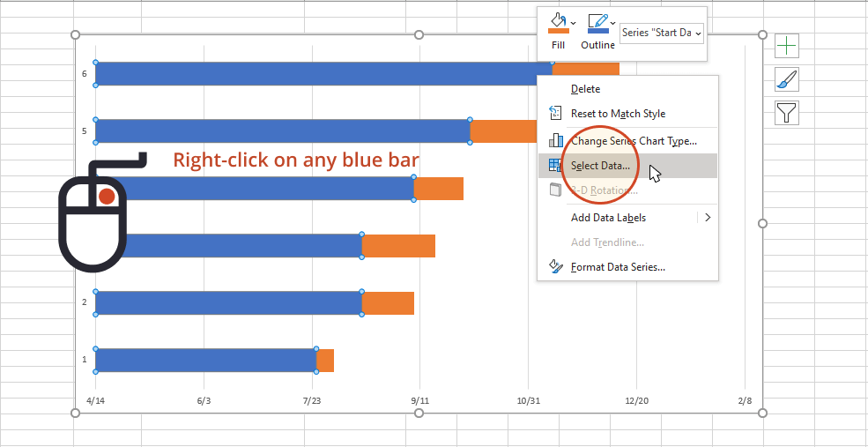Viewport: 868px width, 447px height.
Task: Click the vertical axis label 6
Action: pyautogui.click(x=84, y=74)
